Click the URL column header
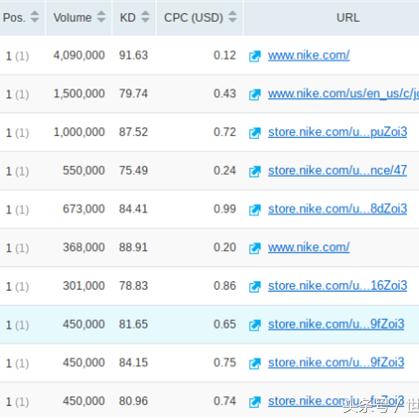Viewport: 419px width, 419px height. tap(348, 17)
